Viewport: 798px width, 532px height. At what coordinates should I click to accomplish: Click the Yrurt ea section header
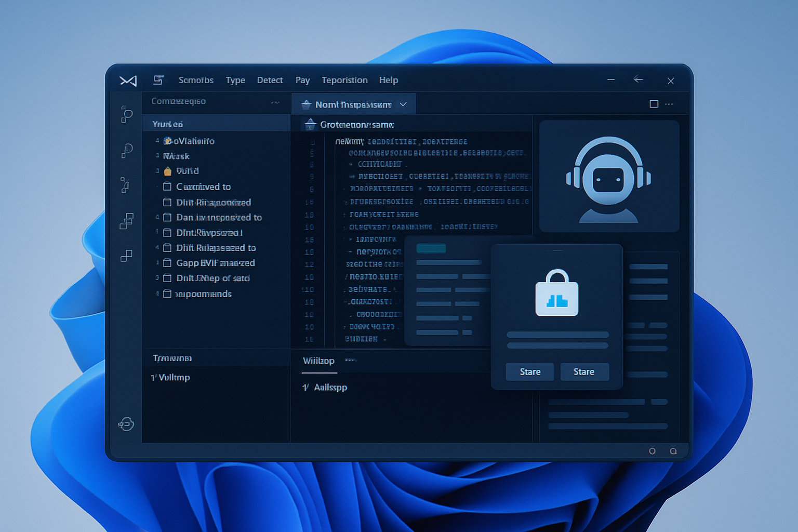pyautogui.click(x=216, y=124)
